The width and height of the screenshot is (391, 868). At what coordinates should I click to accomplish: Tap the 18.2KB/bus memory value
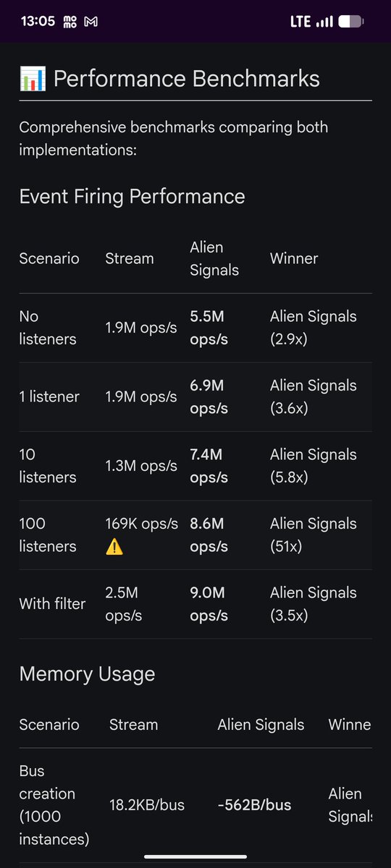click(147, 805)
